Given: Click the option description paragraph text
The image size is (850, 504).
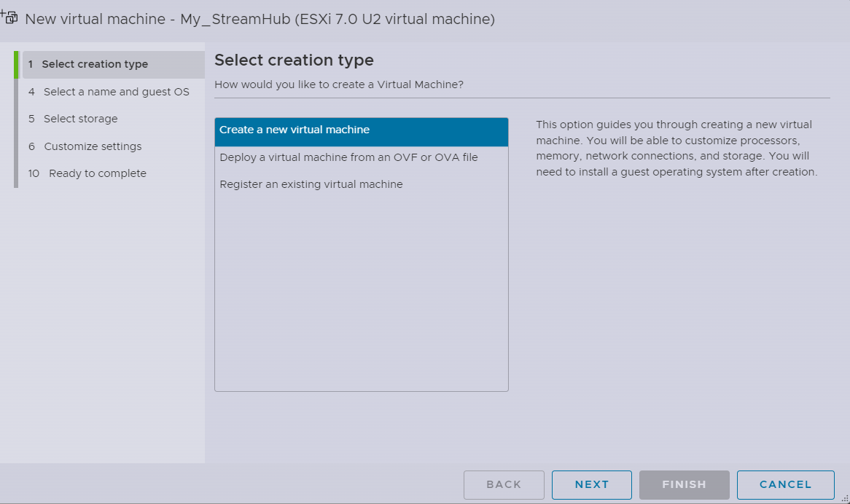Looking at the screenshot, I should [677, 149].
